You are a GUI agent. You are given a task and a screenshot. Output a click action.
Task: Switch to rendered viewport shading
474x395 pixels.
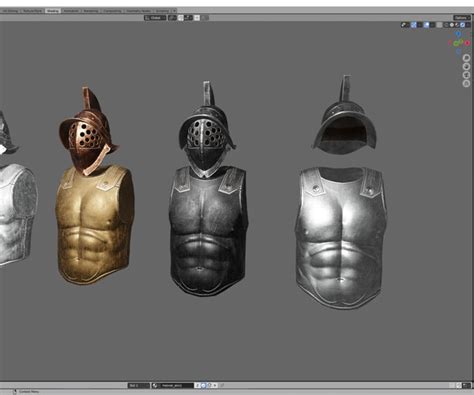pyautogui.click(x=463, y=25)
